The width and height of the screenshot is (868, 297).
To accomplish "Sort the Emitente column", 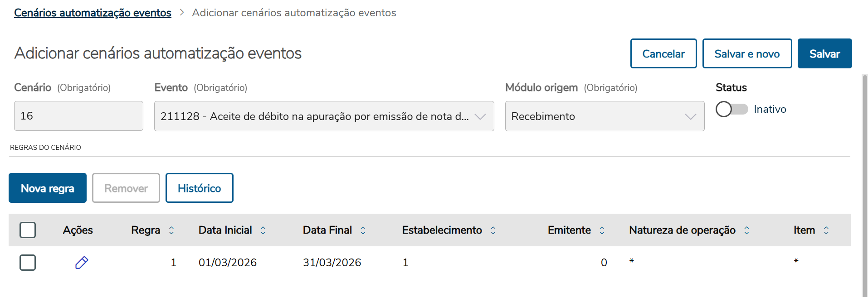I will pos(602,230).
